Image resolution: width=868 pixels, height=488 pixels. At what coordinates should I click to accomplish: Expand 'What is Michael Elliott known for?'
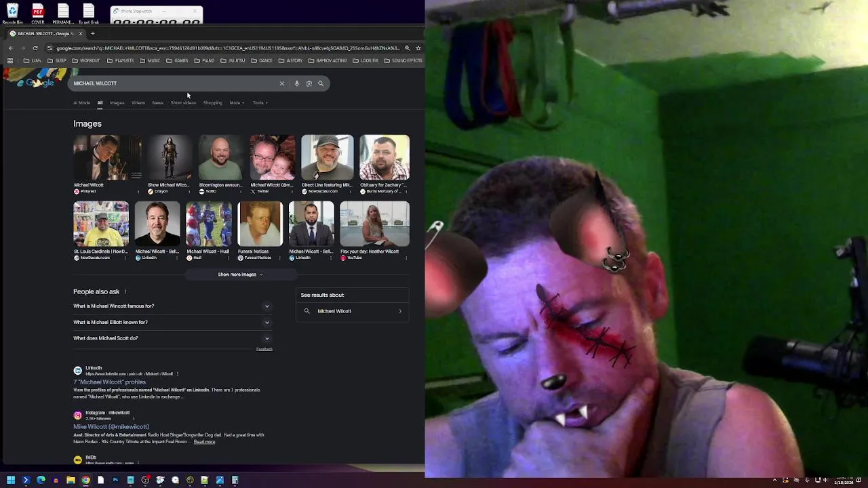click(172, 323)
